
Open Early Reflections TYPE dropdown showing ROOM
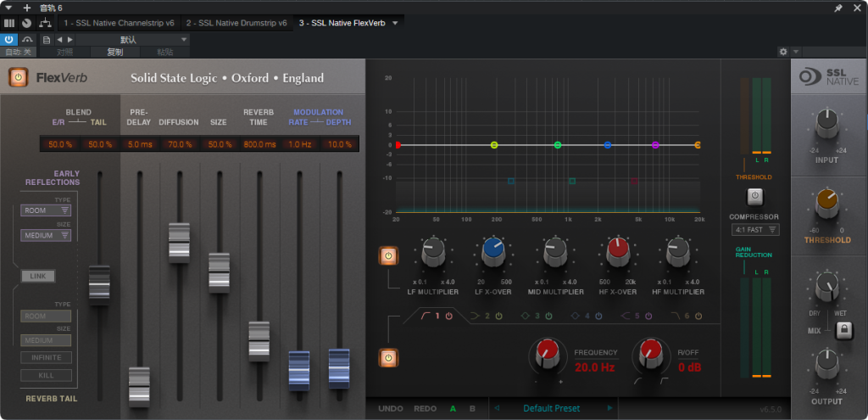coord(46,210)
